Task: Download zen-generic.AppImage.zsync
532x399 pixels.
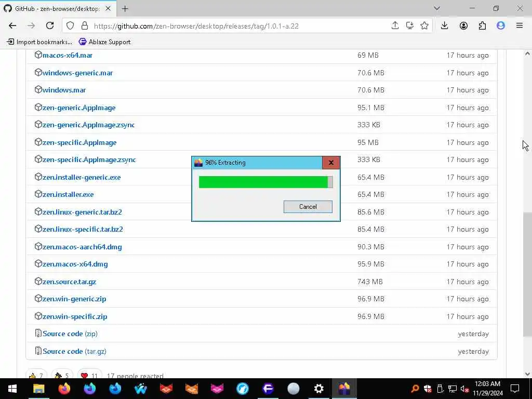Action: (x=88, y=125)
